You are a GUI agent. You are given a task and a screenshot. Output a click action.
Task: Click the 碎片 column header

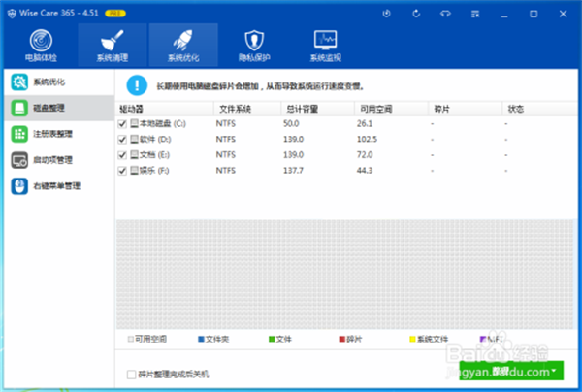tap(466, 109)
